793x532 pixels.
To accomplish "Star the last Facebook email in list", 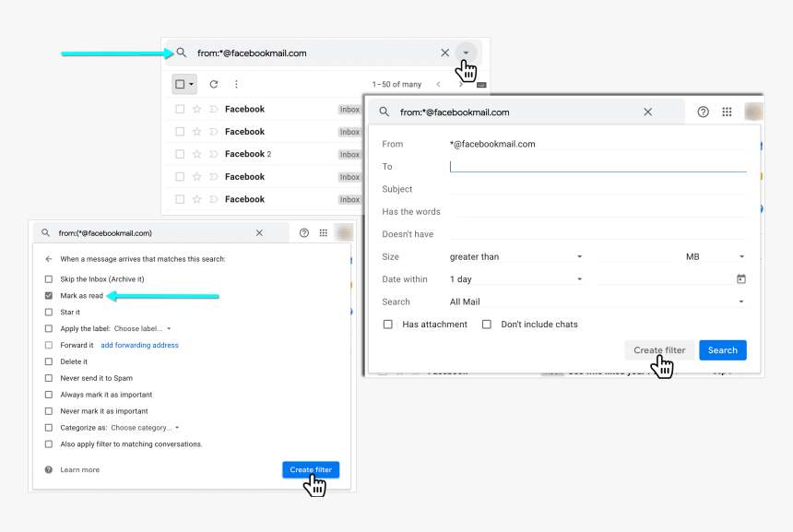I will pyautogui.click(x=196, y=199).
